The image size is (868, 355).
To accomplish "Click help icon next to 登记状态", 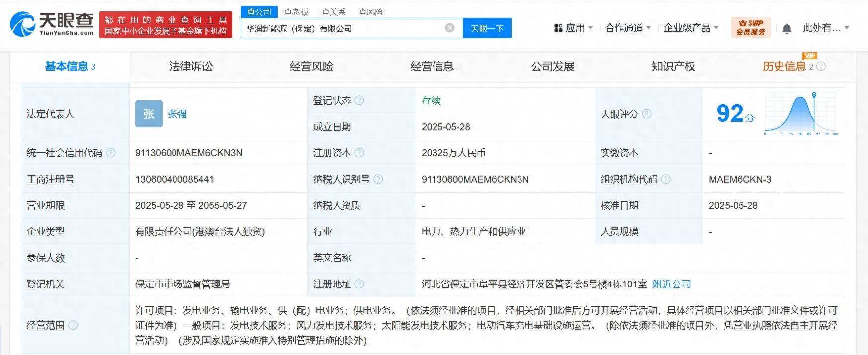I will [x=359, y=101].
